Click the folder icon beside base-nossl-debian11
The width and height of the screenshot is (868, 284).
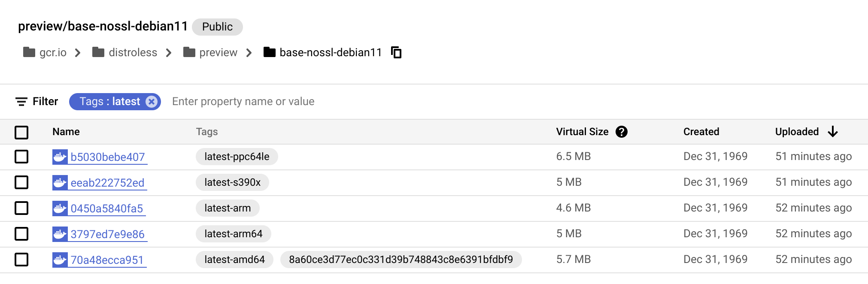tap(270, 52)
